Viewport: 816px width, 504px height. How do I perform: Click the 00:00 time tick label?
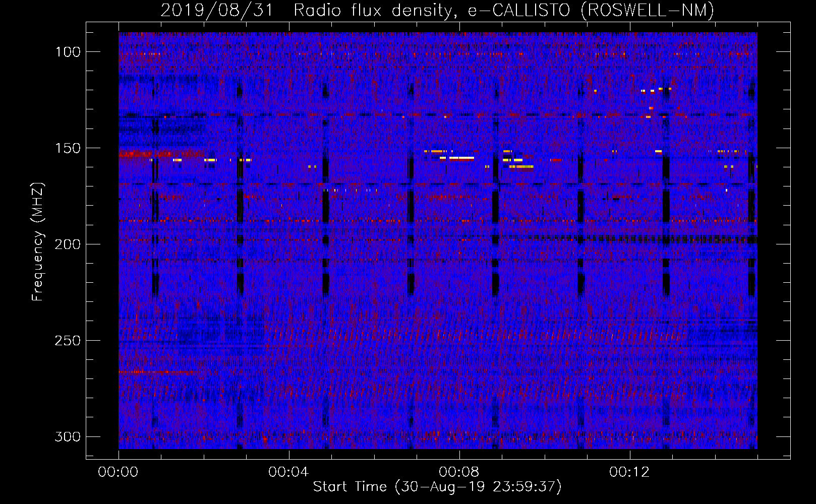pos(118,472)
